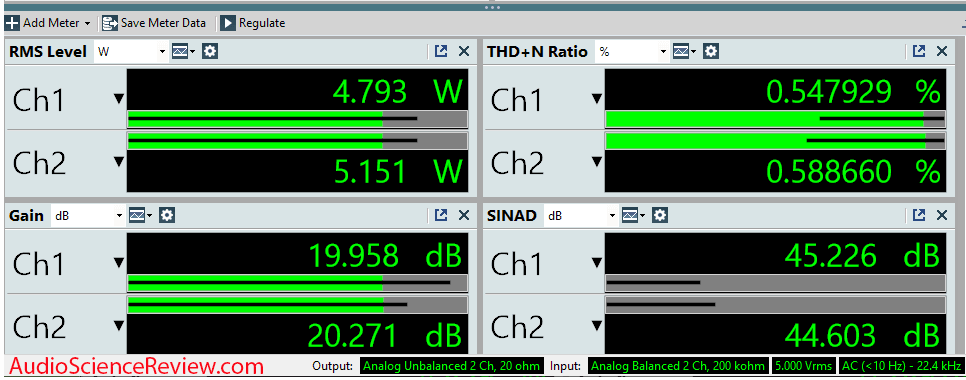
Task: Click the 20.271 dB Gain reading
Action: coord(384,336)
